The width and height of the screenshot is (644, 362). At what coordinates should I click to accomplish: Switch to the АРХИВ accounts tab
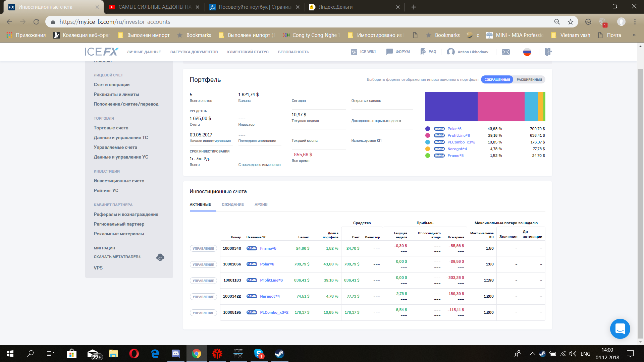[x=261, y=204]
